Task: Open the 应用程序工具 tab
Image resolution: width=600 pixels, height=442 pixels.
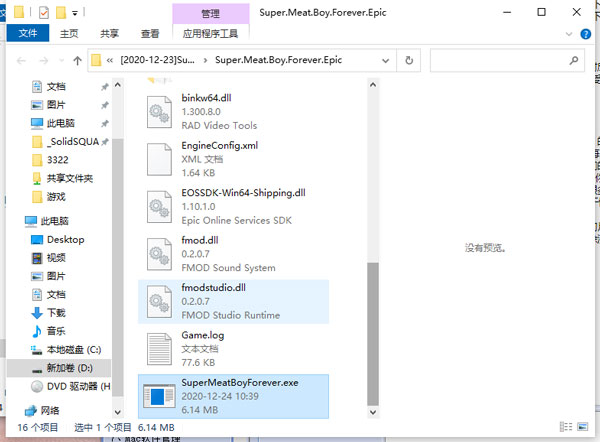Action: click(210, 34)
